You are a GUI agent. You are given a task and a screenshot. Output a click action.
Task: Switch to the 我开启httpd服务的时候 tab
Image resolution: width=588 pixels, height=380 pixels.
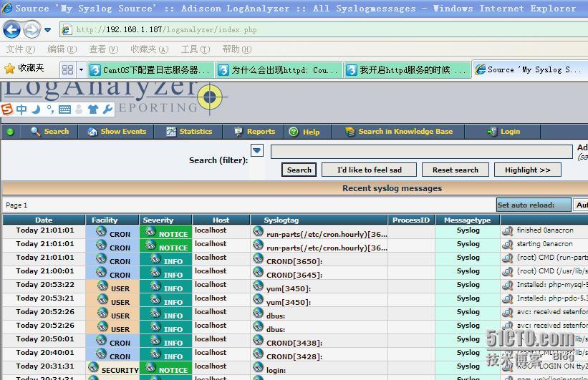(408, 70)
